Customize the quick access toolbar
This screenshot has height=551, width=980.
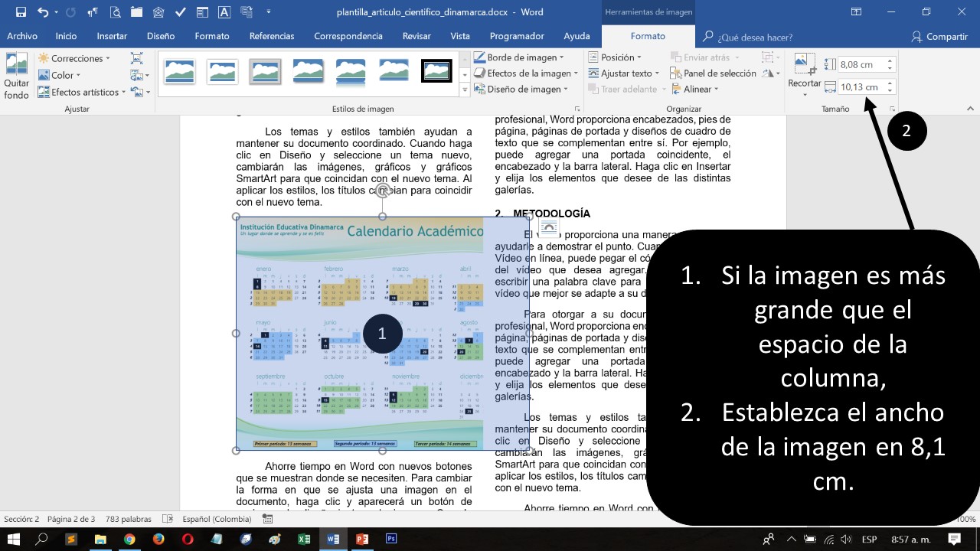[x=269, y=12]
